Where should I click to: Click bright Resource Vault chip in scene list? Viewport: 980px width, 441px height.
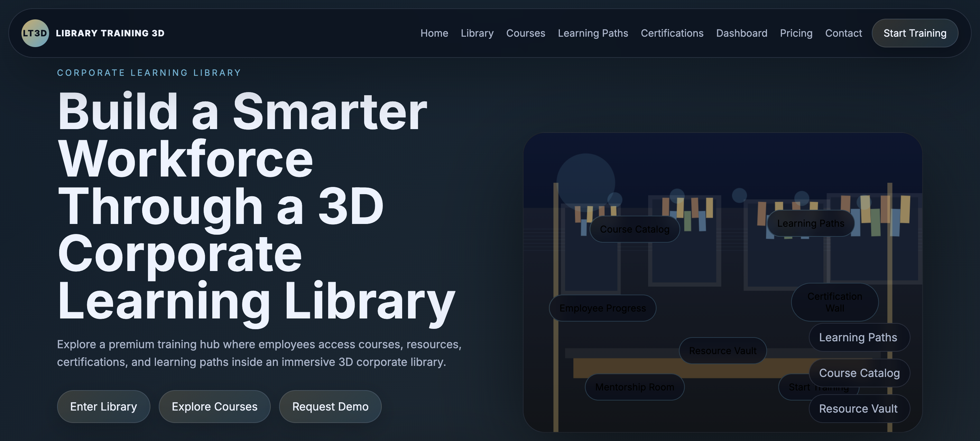click(x=859, y=408)
